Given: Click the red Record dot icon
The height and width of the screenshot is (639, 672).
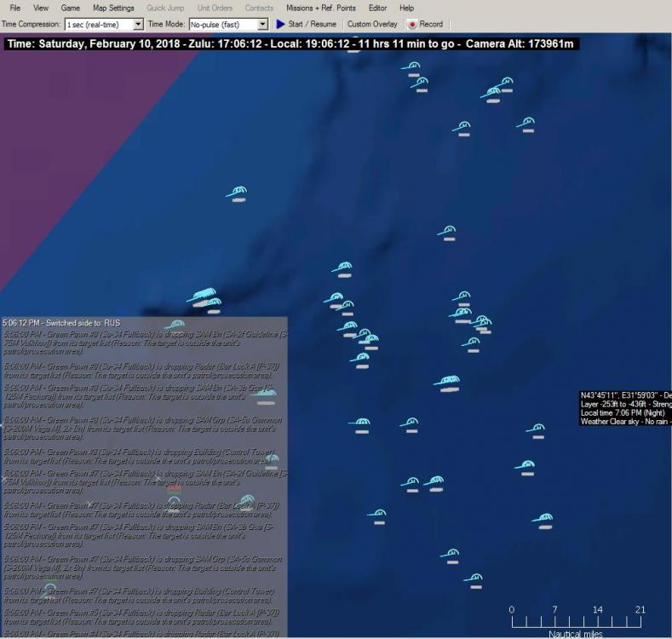Looking at the screenshot, I should click(412, 25).
